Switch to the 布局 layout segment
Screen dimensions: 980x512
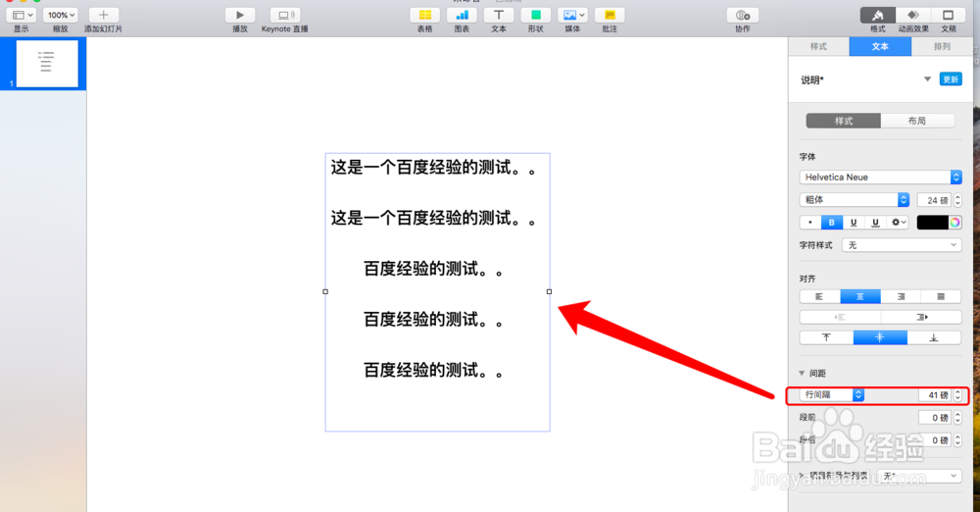917,121
